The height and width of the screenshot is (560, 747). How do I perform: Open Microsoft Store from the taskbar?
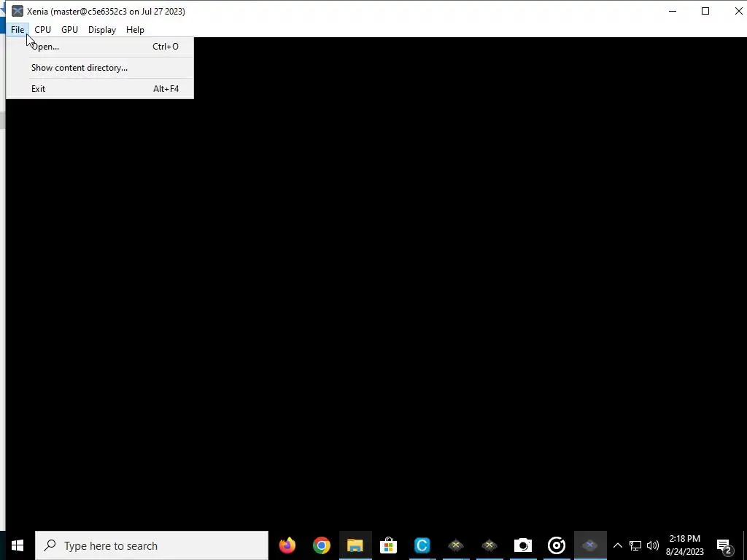coord(388,545)
